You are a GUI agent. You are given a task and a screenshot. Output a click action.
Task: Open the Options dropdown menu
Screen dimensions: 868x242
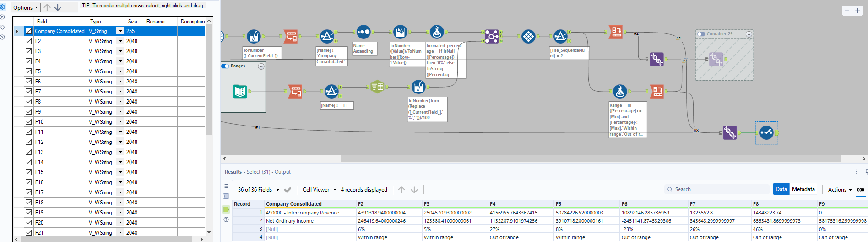(x=25, y=7)
